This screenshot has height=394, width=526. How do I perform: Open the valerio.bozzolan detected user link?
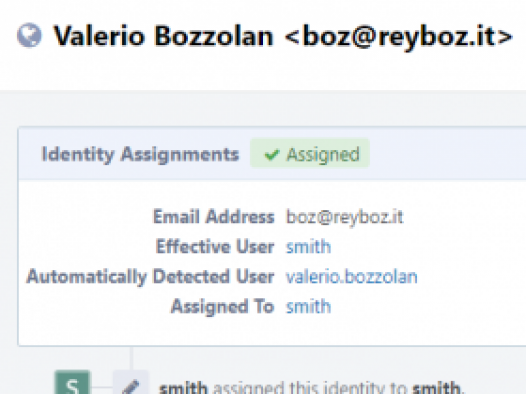[x=352, y=277]
